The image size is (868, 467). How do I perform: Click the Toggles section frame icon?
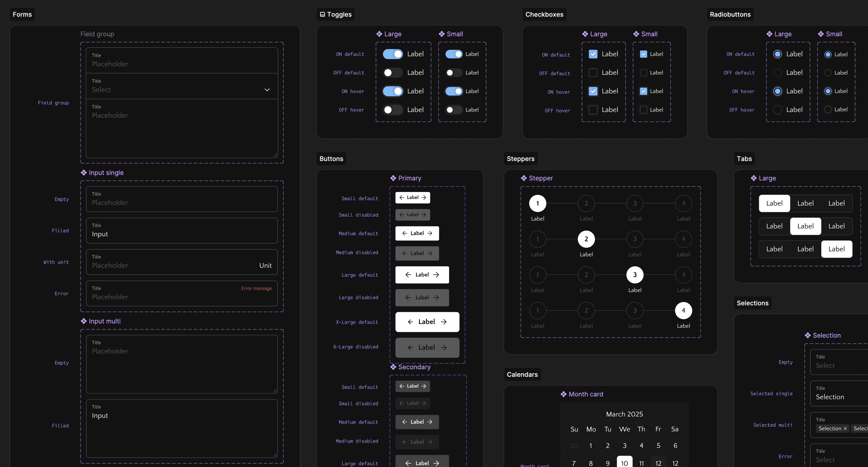click(323, 15)
